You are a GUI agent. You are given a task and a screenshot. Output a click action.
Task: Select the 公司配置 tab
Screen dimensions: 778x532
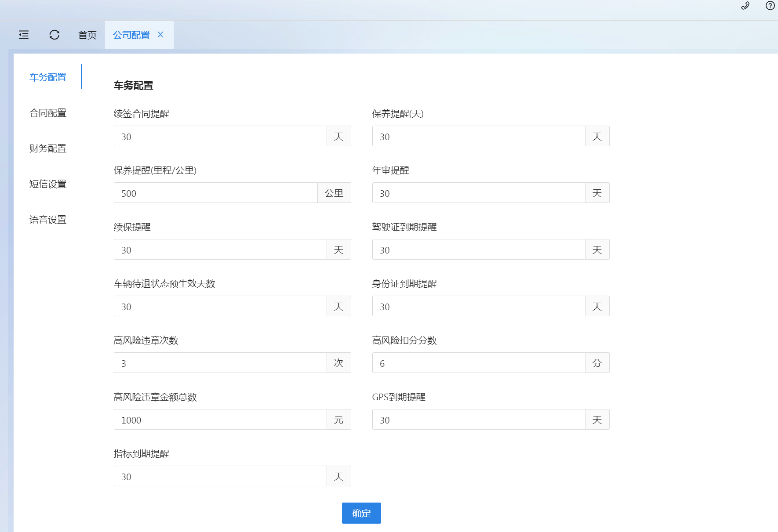pyautogui.click(x=131, y=35)
